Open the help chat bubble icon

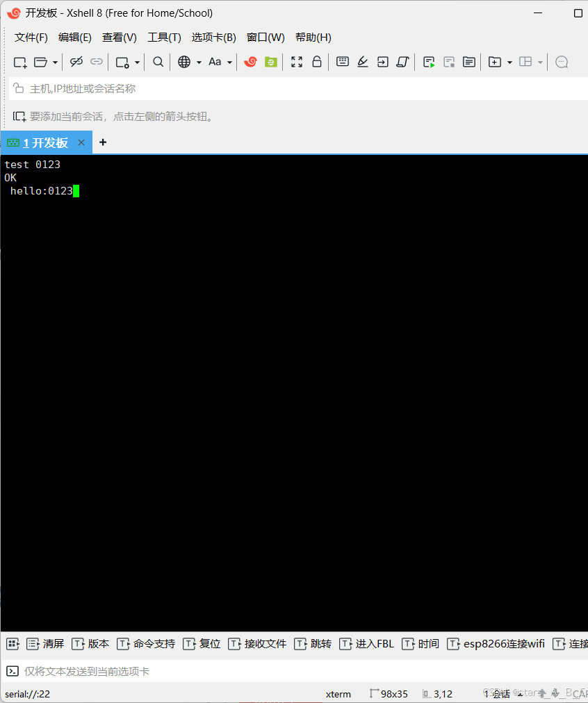click(x=562, y=62)
